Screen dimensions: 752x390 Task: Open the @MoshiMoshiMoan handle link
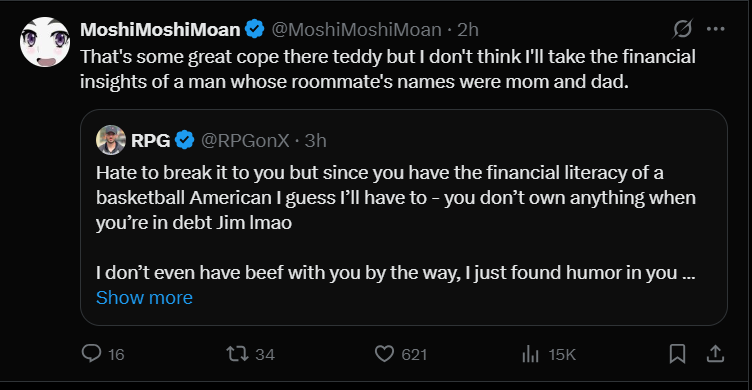[x=356, y=30]
